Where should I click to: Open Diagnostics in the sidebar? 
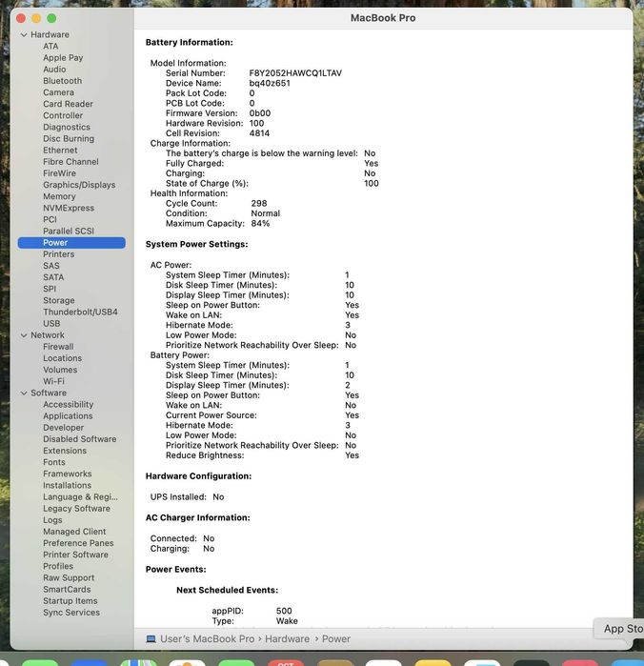pyautogui.click(x=67, y=127)
